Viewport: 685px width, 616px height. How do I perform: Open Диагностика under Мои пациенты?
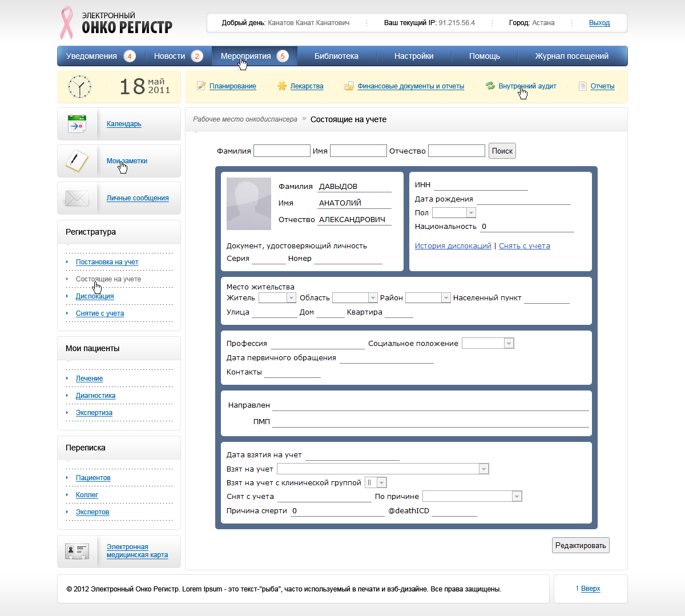click(x=96, y=396)
